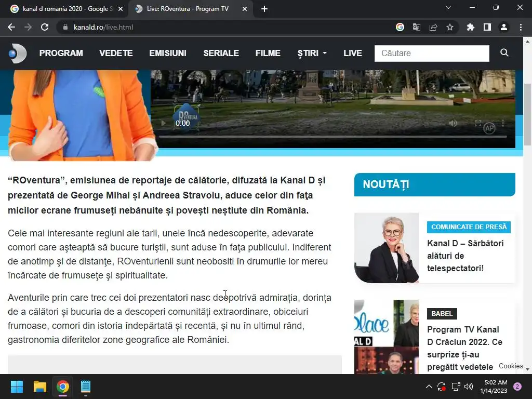Open the FILME section
The height and width of the screenshot is (399, 532).
(268, 54)
